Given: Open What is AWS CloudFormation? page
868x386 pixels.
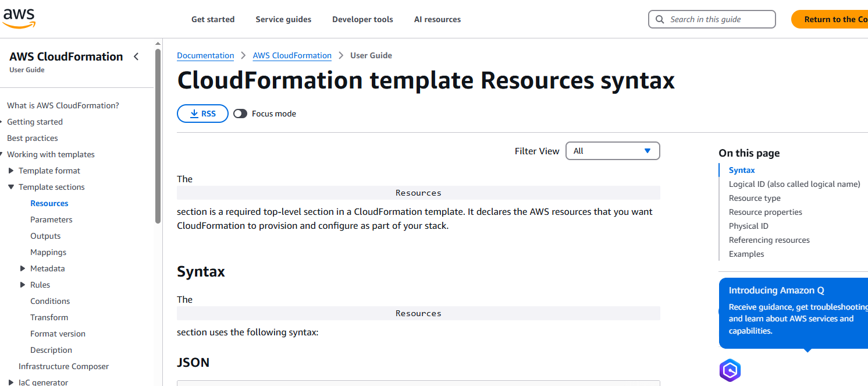Looking at the screenshot, I should pyautogui.click(x=63, y=105).
